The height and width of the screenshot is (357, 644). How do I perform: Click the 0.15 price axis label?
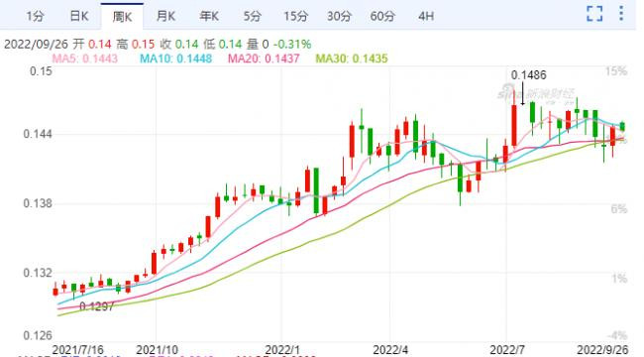tap(41, 71)
